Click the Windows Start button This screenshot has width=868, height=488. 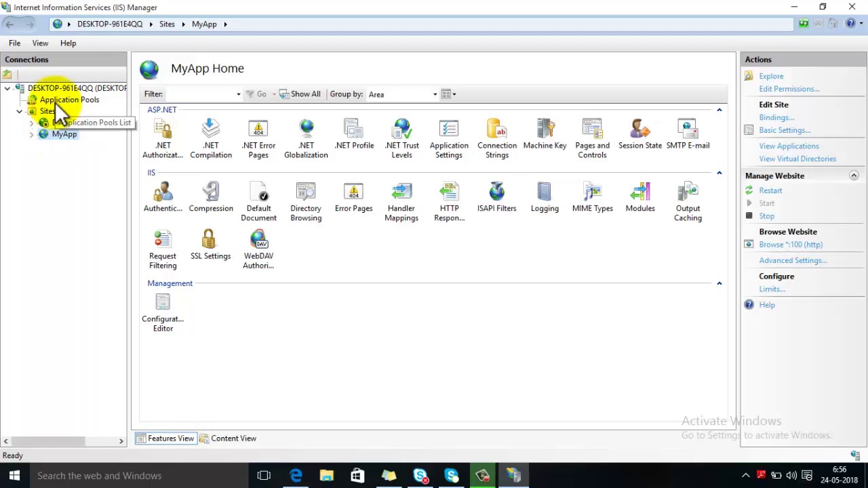pos(14,476)
